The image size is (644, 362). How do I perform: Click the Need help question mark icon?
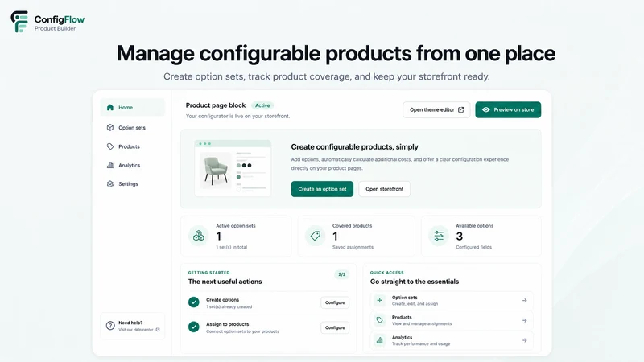[x=110, y=326]
